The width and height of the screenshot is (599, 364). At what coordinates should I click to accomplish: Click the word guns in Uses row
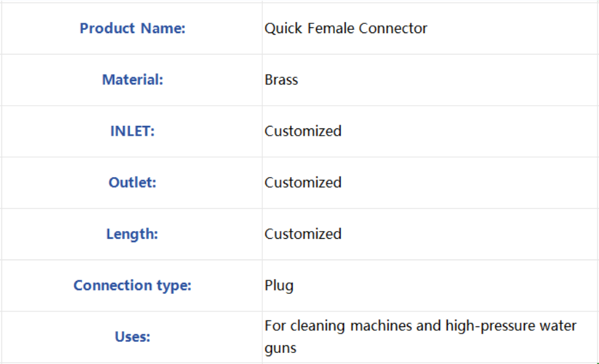tap(280, 348)
